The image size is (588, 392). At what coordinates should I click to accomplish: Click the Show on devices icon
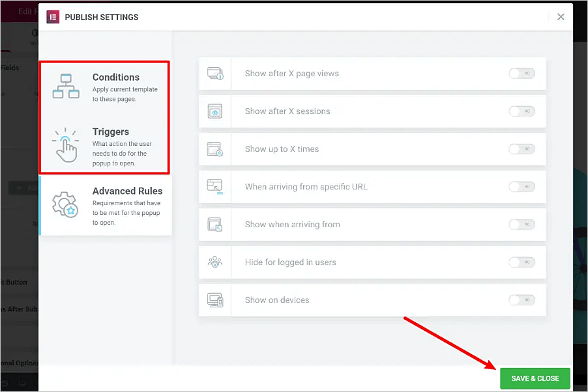tap(215, 300)
